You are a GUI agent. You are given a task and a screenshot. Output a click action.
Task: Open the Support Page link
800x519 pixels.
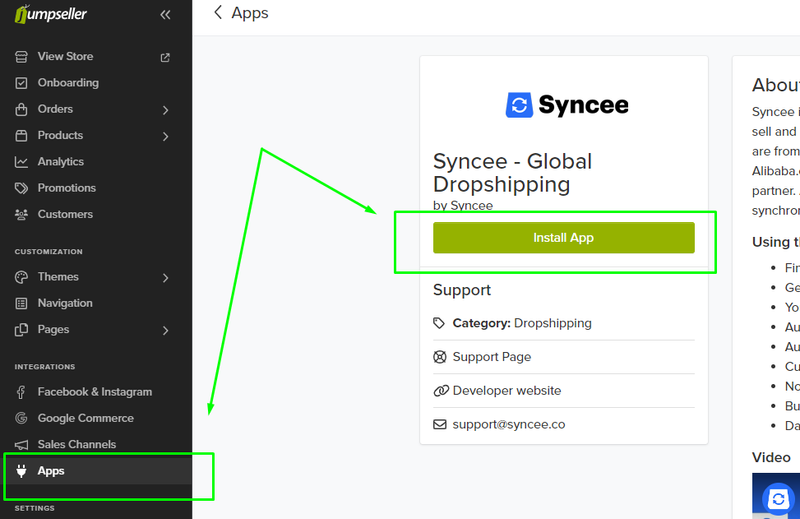tap(492, 357)
